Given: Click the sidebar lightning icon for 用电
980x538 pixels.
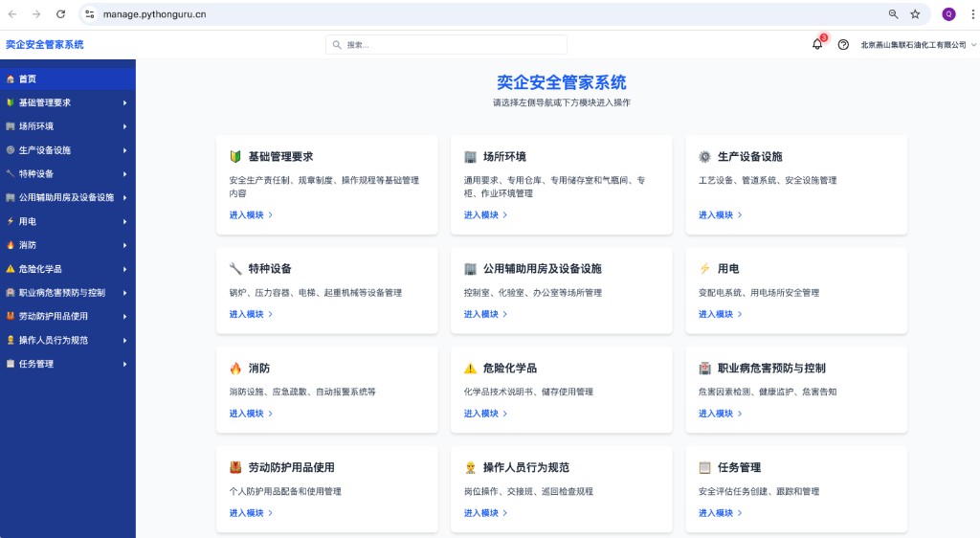Looking at the screenshot, I should click(10, 221).
